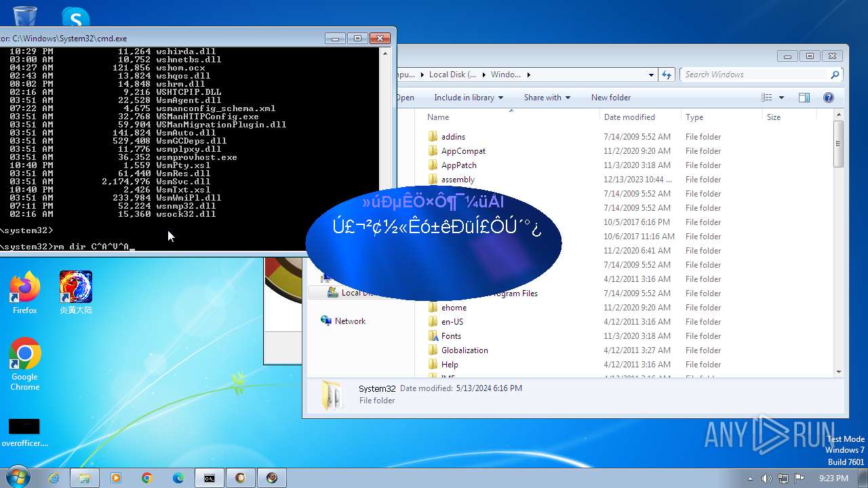Switch to File Explorer in the taskbar

point(85,478)
